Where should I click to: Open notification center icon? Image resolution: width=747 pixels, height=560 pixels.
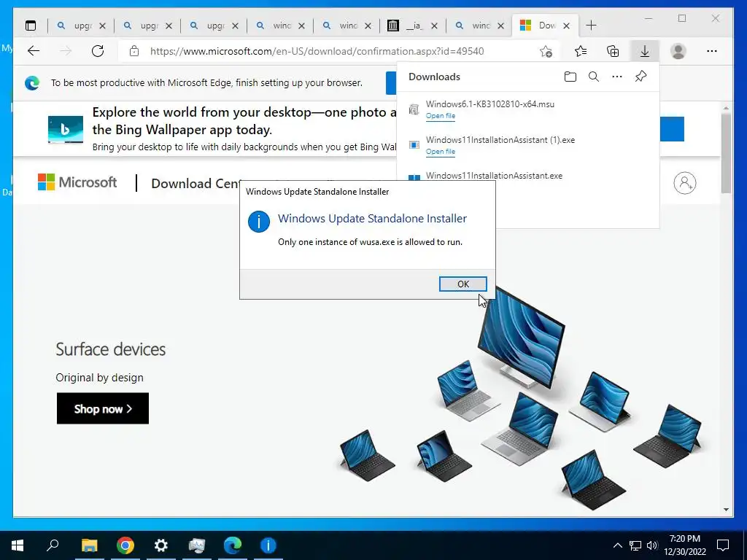(x=723, y=545)
